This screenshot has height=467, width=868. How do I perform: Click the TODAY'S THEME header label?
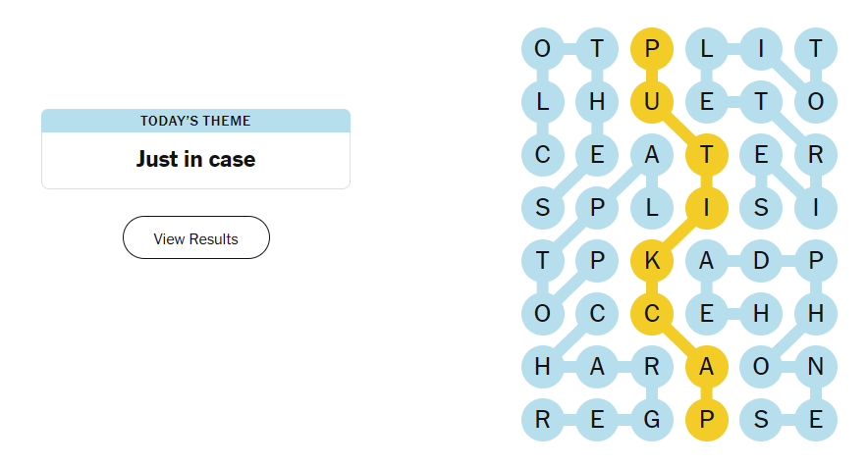click(x=195, y=121)
